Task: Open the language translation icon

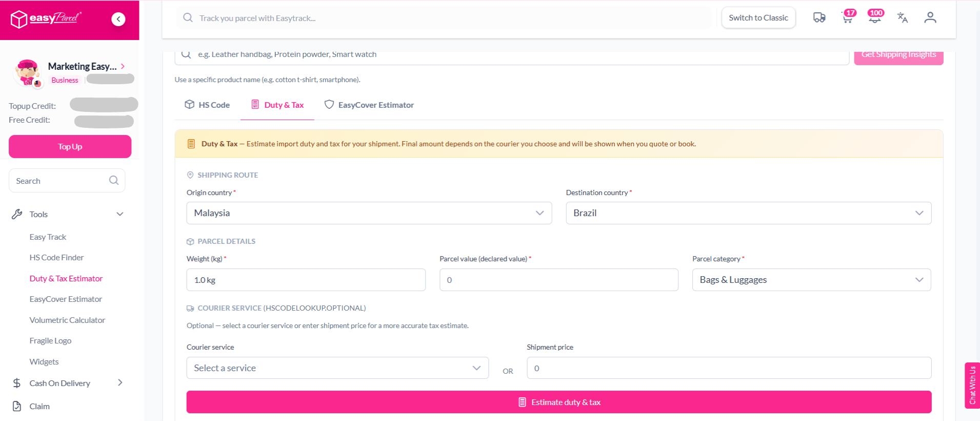Action: coord(903,18)
